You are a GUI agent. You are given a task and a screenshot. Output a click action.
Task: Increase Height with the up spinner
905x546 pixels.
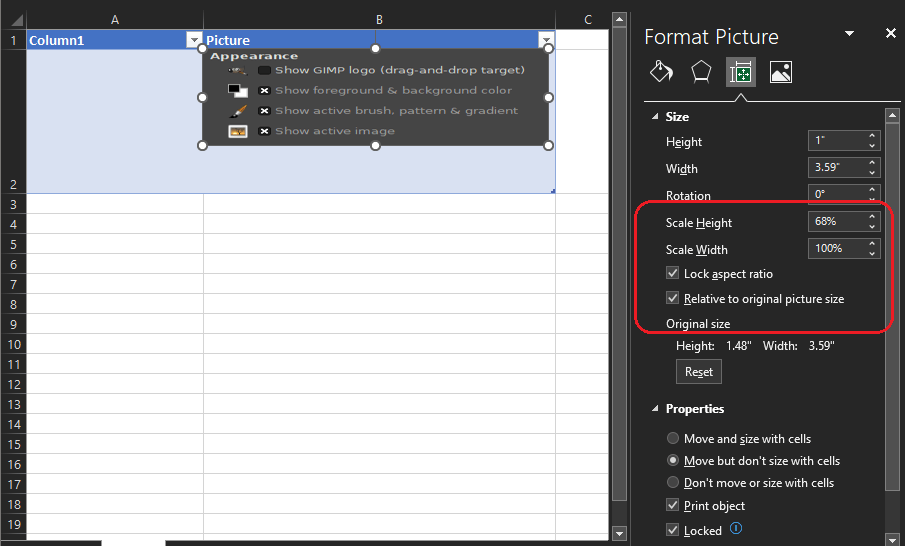click(872, 136)
